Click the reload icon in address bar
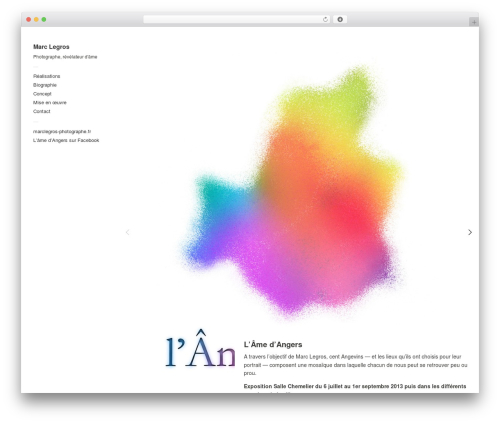 pos(325,19)
